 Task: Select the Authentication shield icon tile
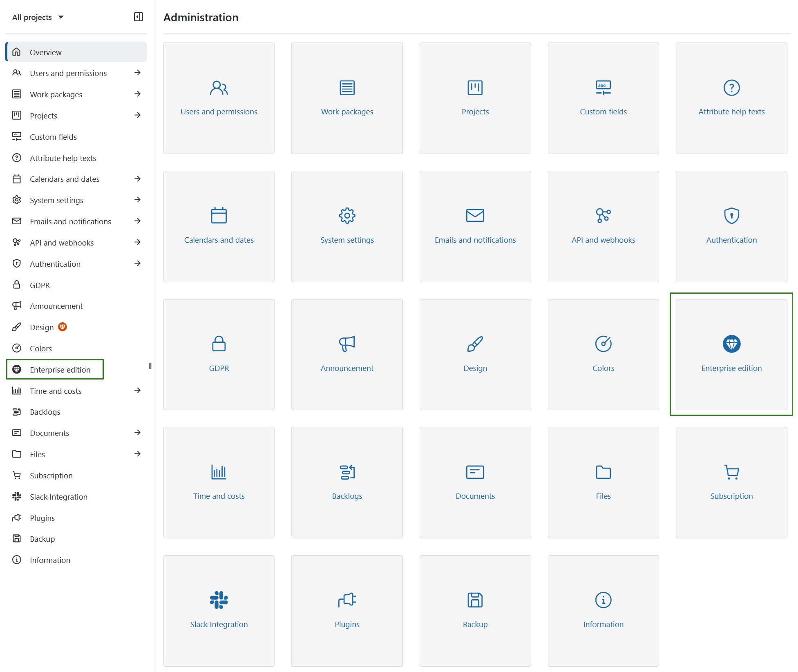731,226
